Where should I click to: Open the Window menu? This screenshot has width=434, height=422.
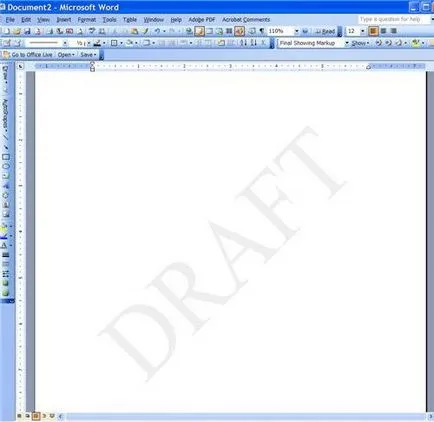[154, 20]
